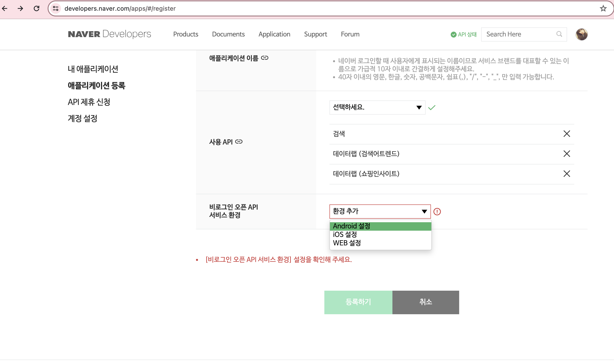
Task: Remove 데이터랩 (검색어트렌드) API entry
Action: coord(566,154)
